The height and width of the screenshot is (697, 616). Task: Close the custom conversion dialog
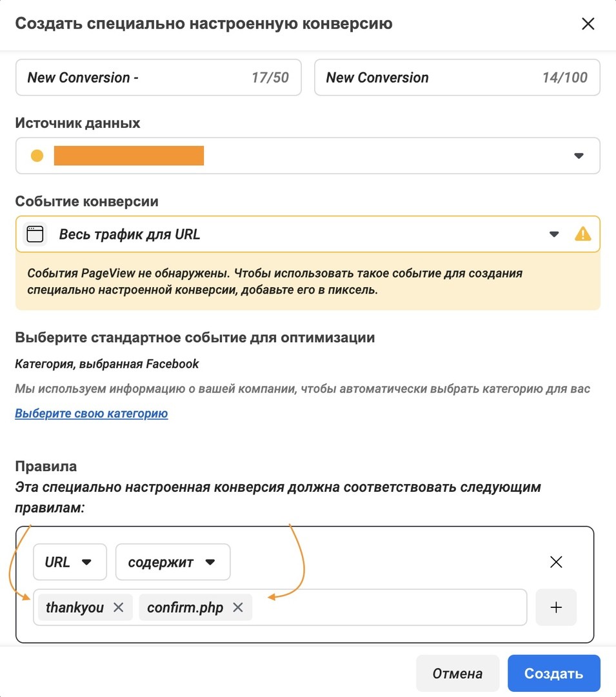pos(588,24)
